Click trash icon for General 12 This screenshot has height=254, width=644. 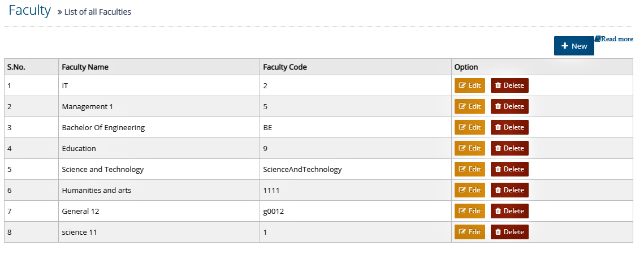coord(498,211)
